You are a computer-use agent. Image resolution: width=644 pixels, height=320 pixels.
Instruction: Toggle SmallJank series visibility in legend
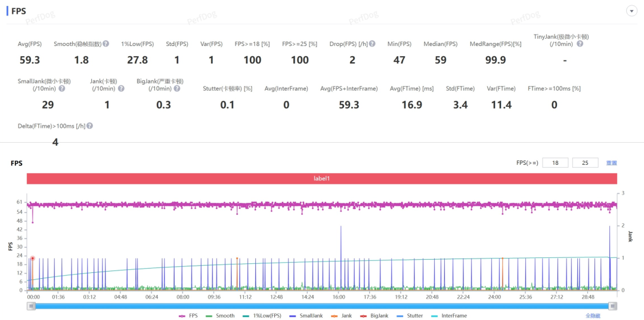(x=305, y=316)
